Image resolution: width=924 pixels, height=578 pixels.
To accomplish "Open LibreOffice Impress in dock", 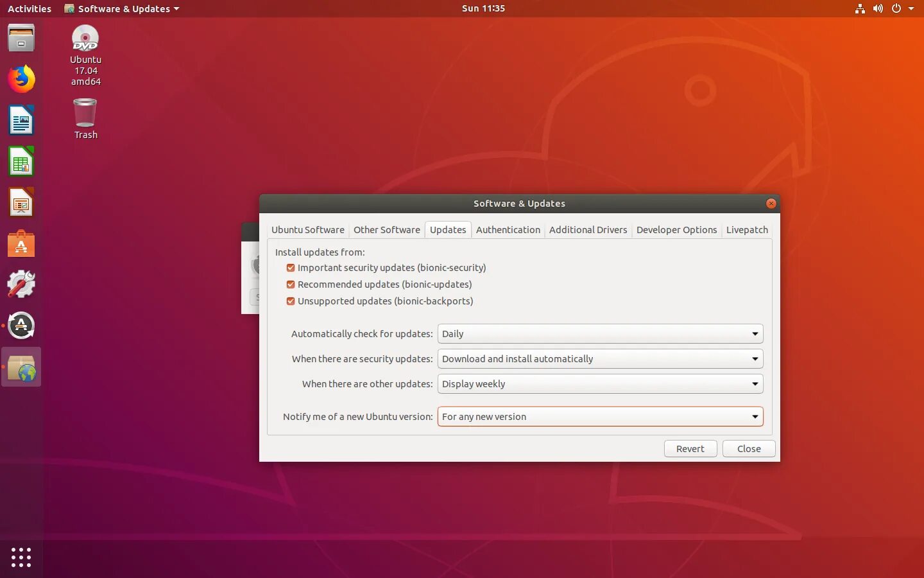I will pyautogui.click(x=21, y=202).
